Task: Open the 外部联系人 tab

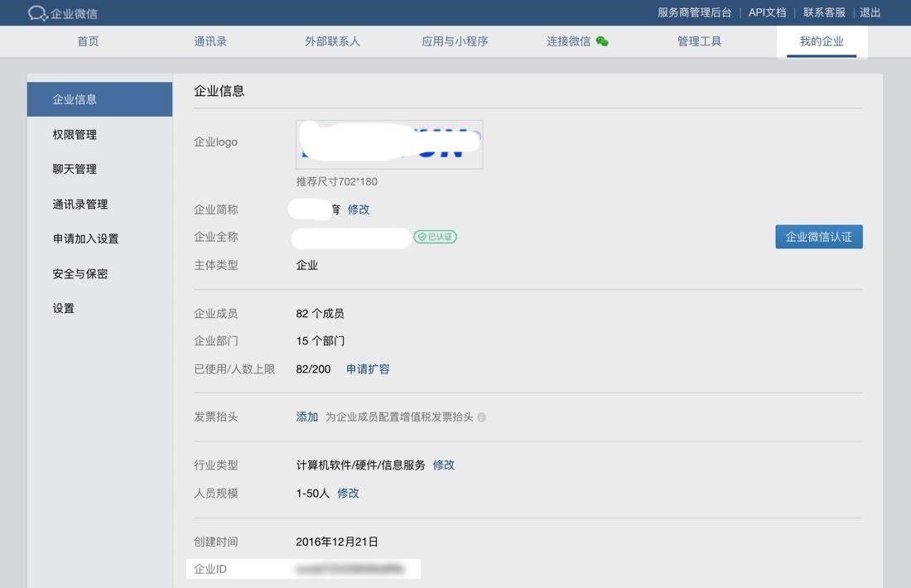Action: [332, 41]
